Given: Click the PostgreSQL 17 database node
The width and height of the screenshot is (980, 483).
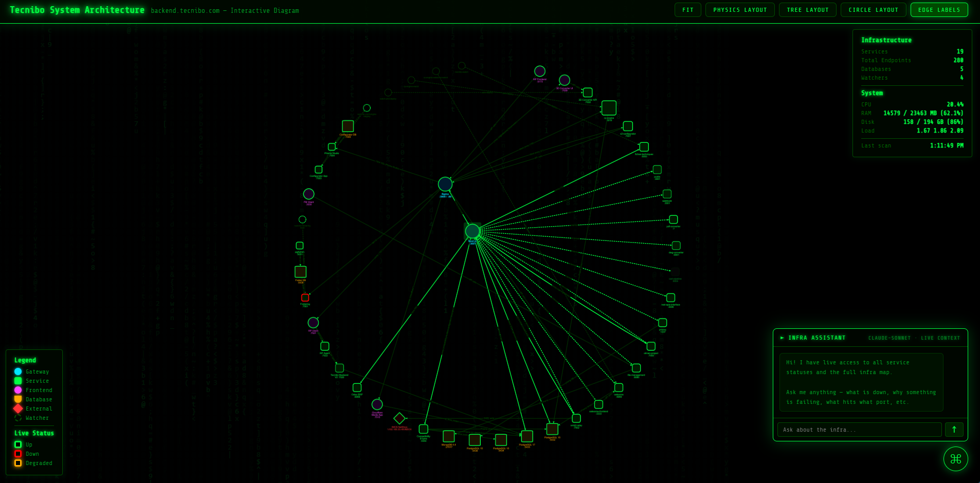Looking at the screenshot, I should point(527,437).
